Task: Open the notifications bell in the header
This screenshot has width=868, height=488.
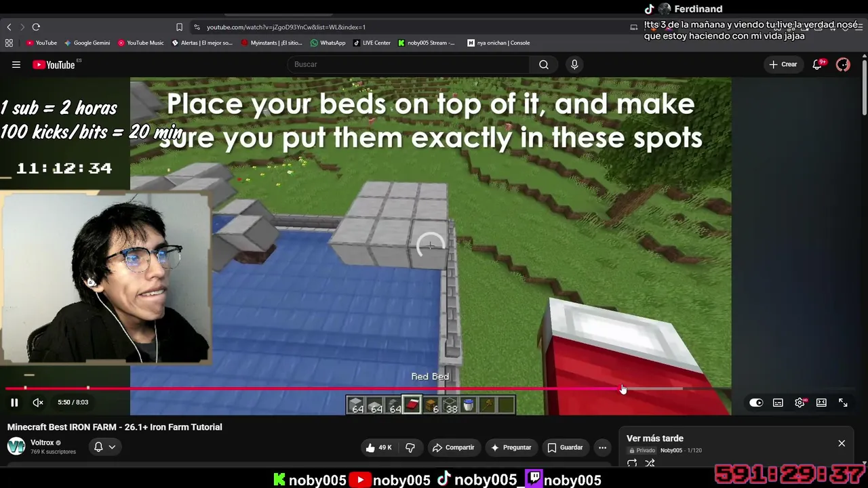Action: [818, 64]
